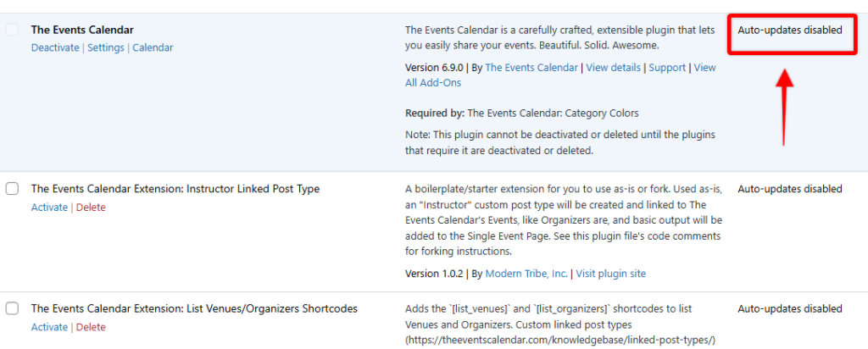This screenshot has height=349, width=868.
Task: Click The Events Calendar plugin title
Action: pyautogui.click(x=82, y=30)
